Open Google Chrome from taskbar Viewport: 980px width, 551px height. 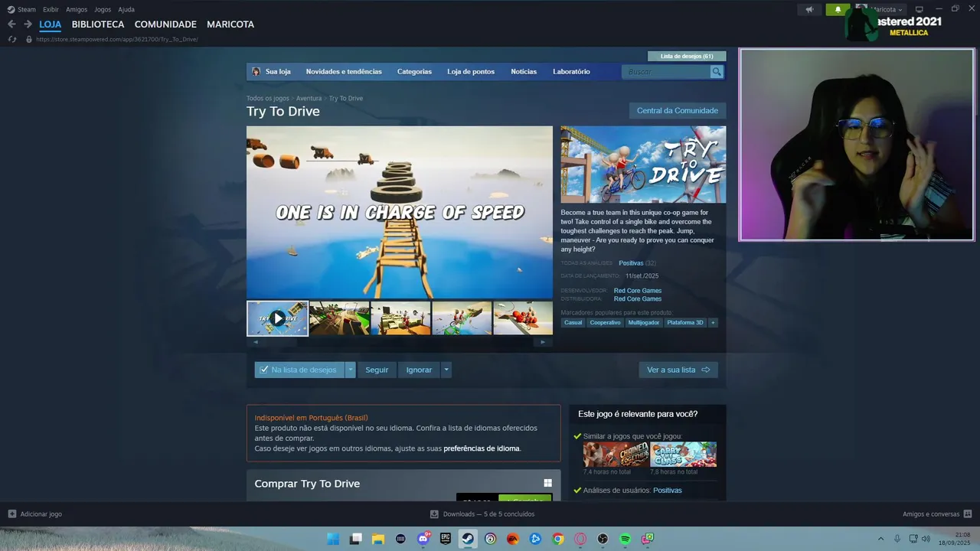[x=558, y=539]
